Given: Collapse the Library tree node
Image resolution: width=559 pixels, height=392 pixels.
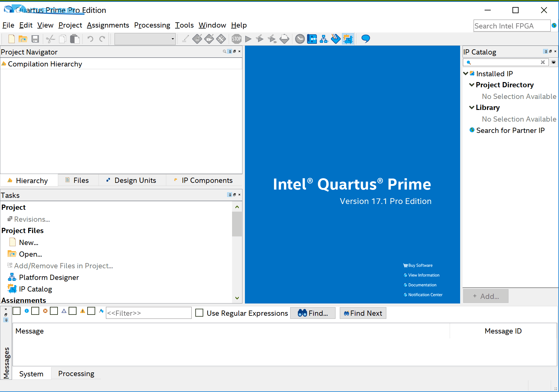Looking at the screenshot, I should pos(472,107).
